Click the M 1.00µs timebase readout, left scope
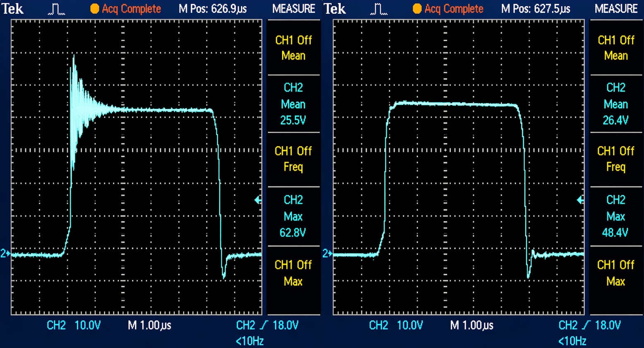Viewport: 644px width, 348px height. [149, 326]
